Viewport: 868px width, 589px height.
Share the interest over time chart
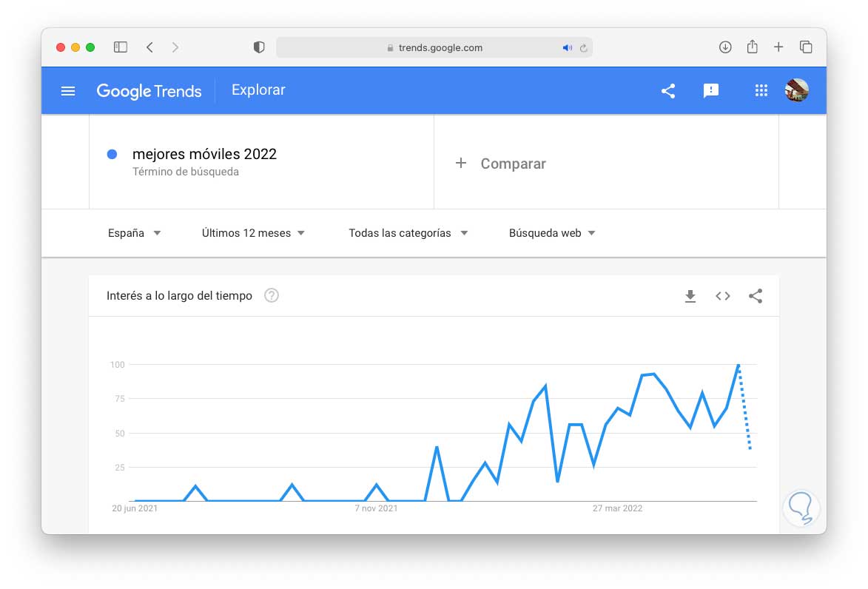point(756,296)
